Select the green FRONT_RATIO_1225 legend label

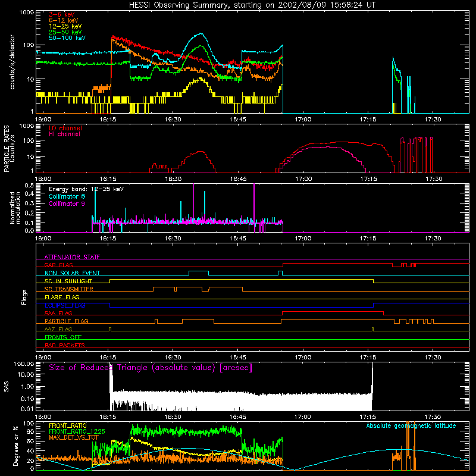pos(77,431)
